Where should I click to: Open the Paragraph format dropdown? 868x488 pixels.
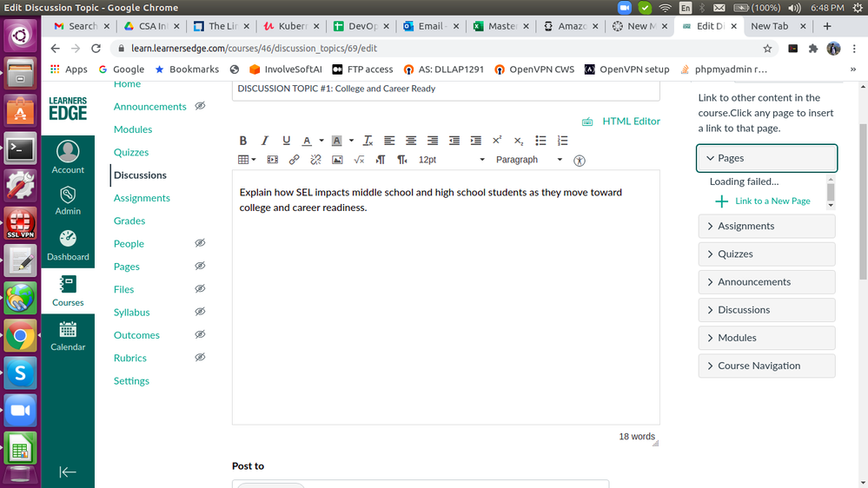pos(528,160)
